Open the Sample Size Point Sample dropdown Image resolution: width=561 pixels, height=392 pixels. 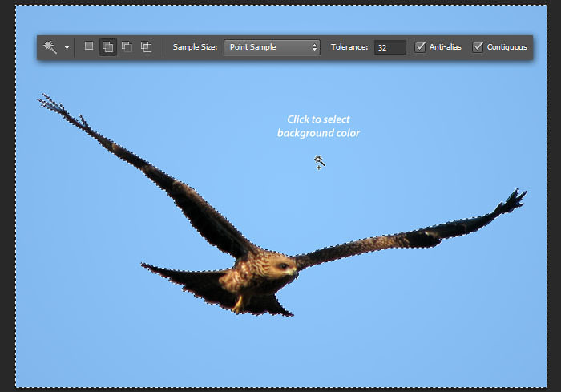(272, 47)
